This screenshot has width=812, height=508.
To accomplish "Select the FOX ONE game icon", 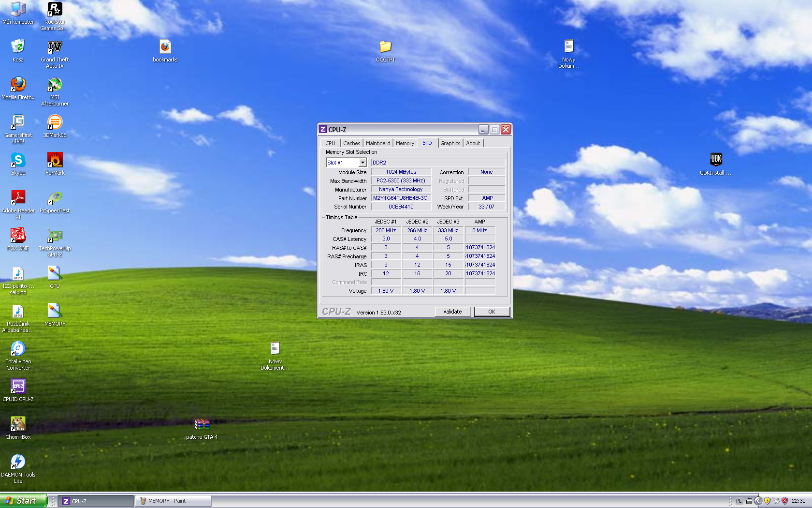I will 18,239.
